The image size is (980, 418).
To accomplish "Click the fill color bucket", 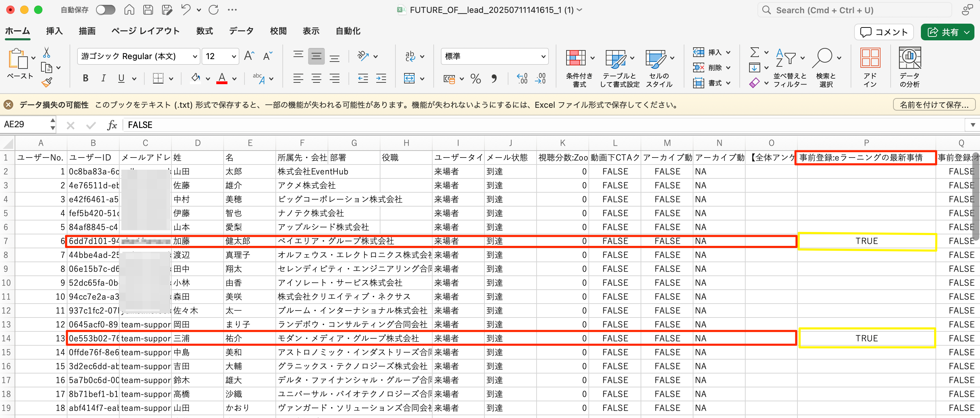I will click(x=195, y=78).
